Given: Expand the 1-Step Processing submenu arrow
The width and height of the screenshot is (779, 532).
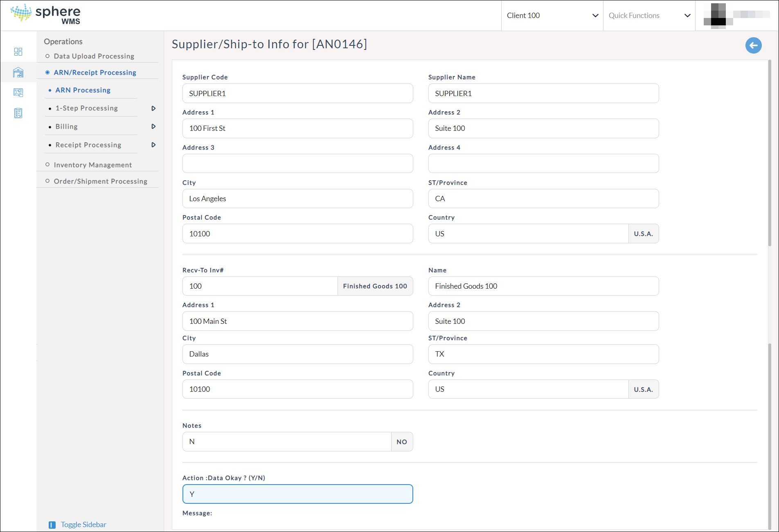Looking at the screenshot, I should pyautogui.click(x=153, y=108).
